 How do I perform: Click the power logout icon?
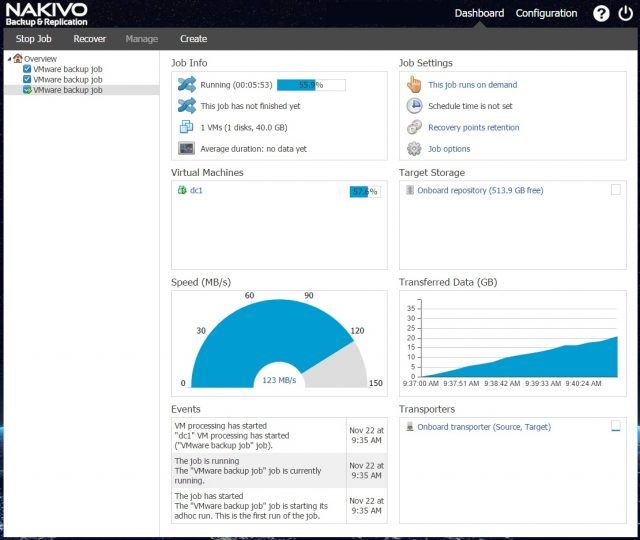coord(625,13)
